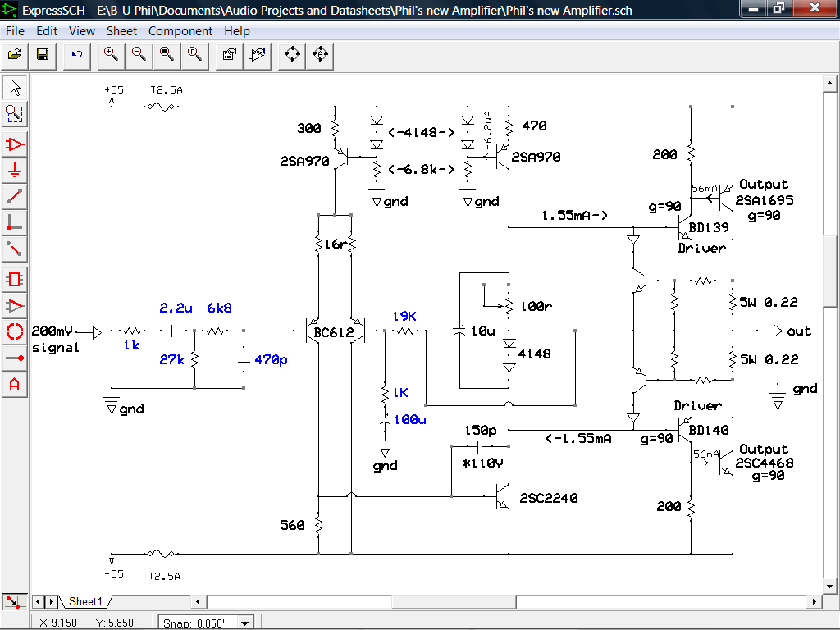Viewport: 840px width, 630px height.
Task: Click horizontal scrollbar left arrow
Action: tap(199, 601)
